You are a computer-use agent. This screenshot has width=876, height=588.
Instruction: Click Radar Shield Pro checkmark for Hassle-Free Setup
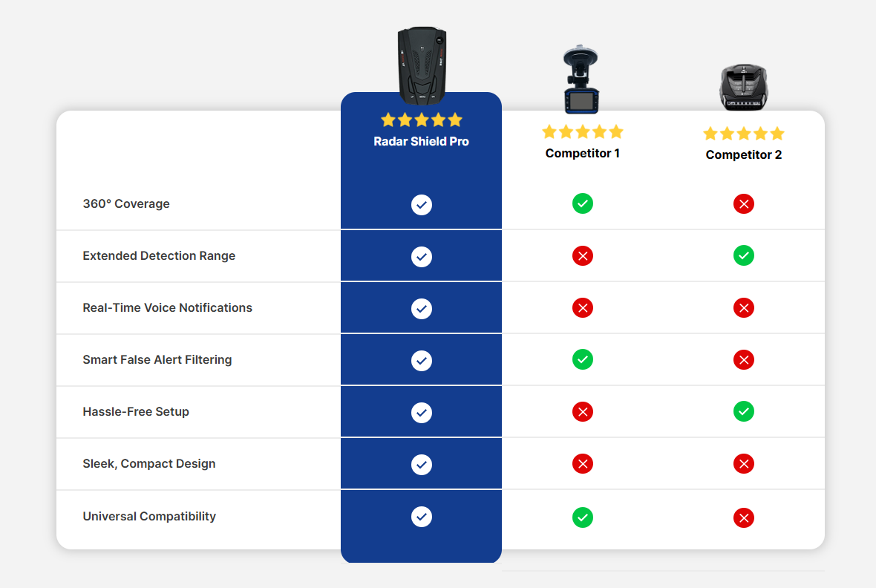[422, 413]
